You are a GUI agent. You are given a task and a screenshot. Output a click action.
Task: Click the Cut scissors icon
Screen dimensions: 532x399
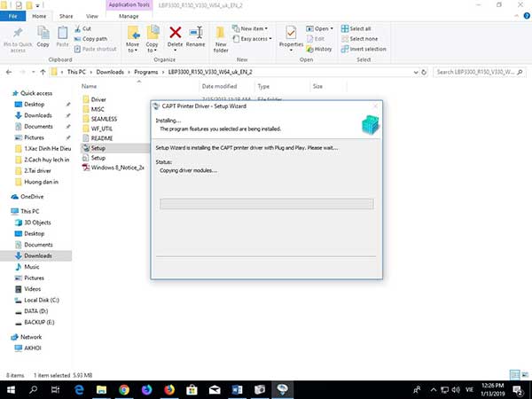point(77,28)
